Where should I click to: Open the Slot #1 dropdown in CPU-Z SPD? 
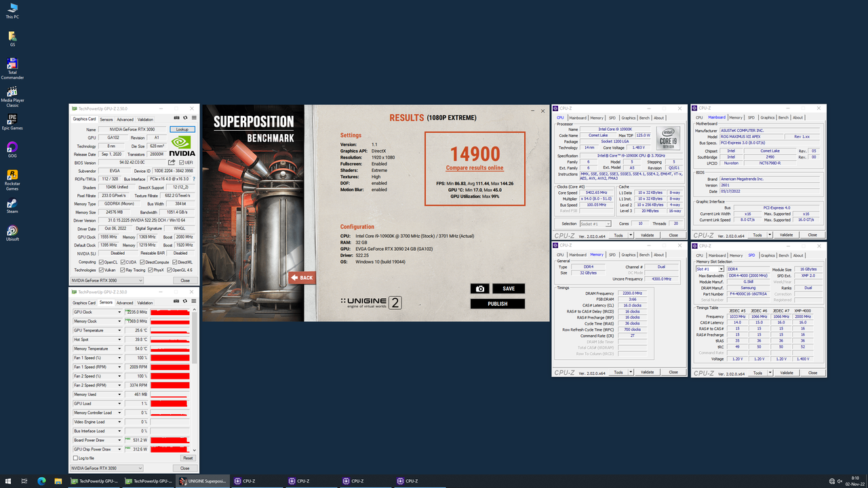coord(710,269)
